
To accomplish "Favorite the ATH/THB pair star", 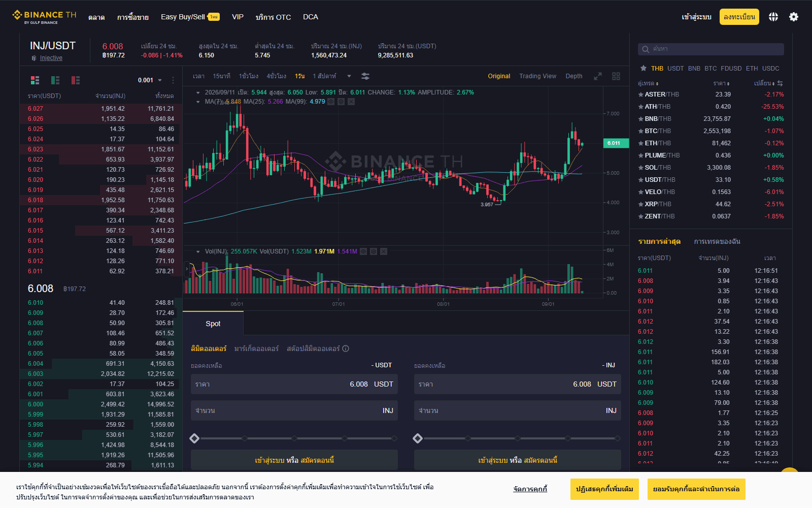I will [x=641, y=107].
